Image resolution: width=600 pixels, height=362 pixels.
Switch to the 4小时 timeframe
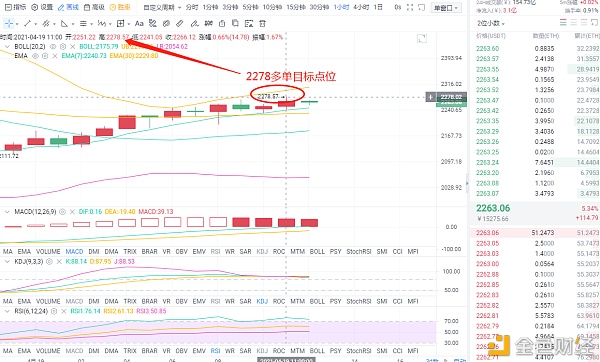point(361,7)
